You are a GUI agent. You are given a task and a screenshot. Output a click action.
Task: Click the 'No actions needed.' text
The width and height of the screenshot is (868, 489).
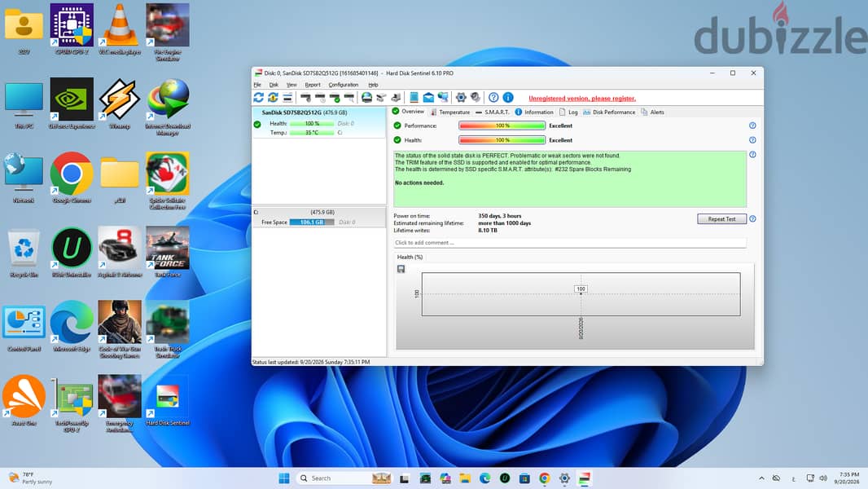pos(419,183)
